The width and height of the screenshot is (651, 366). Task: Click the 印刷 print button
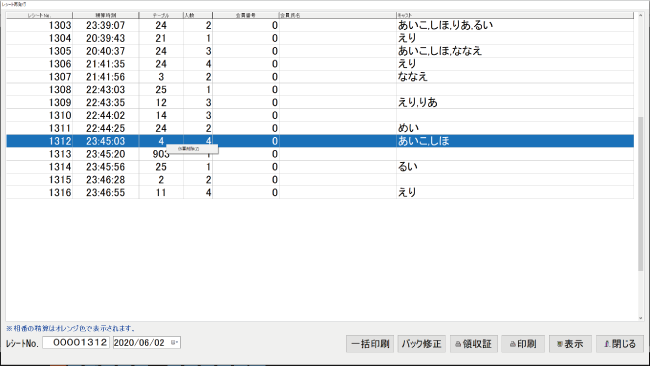523,344
